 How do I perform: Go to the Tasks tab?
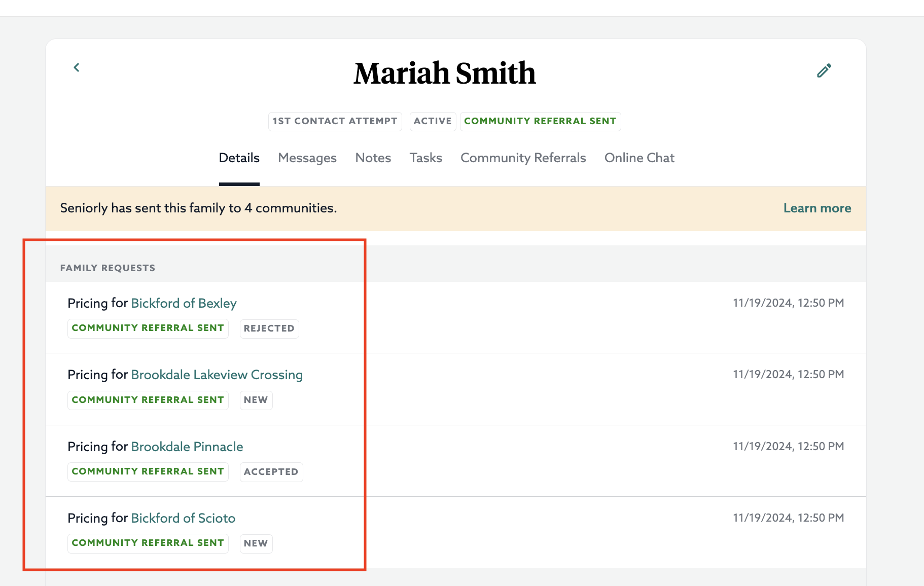point(426,158)
